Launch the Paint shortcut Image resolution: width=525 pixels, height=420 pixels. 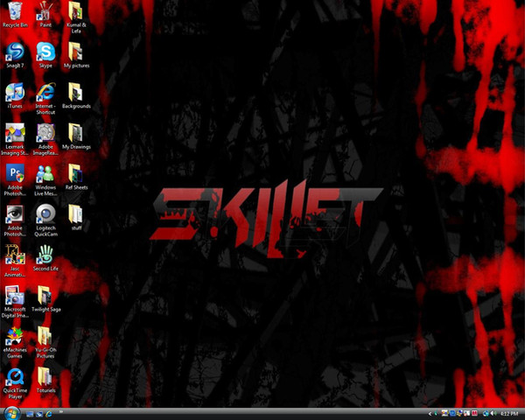tap(45, 15)
